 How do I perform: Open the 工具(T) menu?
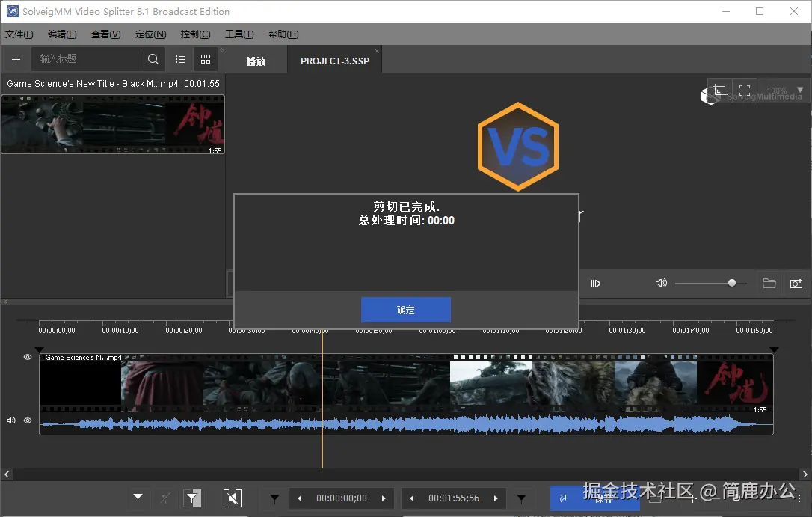tap(239, 34)
